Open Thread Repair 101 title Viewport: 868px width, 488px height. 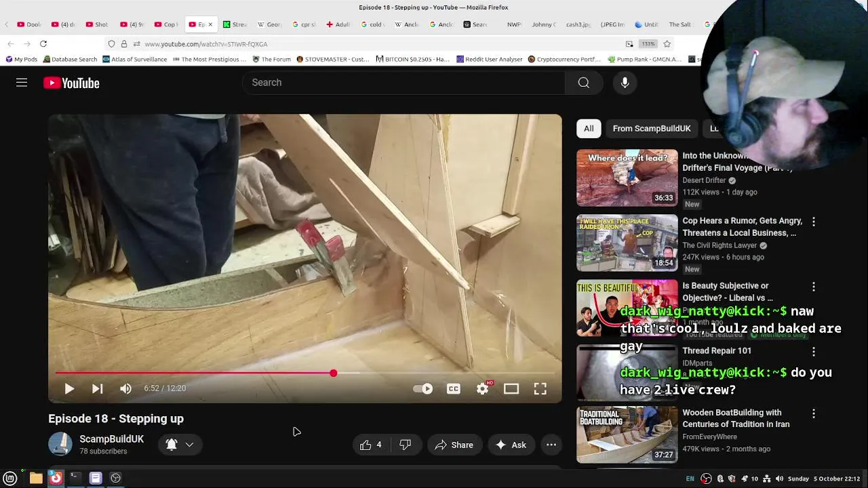(717, 350)
